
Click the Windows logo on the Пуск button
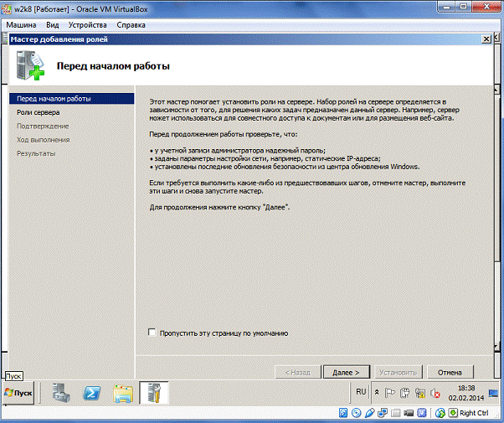click(8, 393)
